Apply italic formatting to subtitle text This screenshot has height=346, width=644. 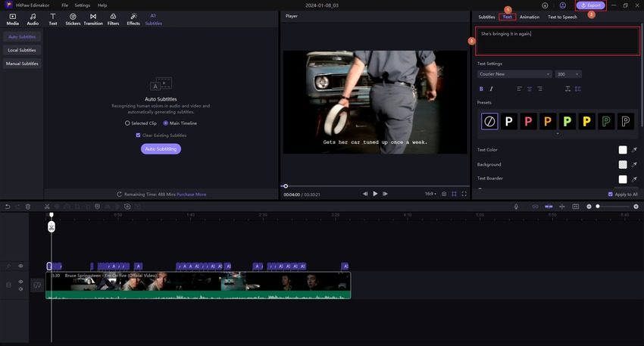pyautogui.click(x=491, y=89)
